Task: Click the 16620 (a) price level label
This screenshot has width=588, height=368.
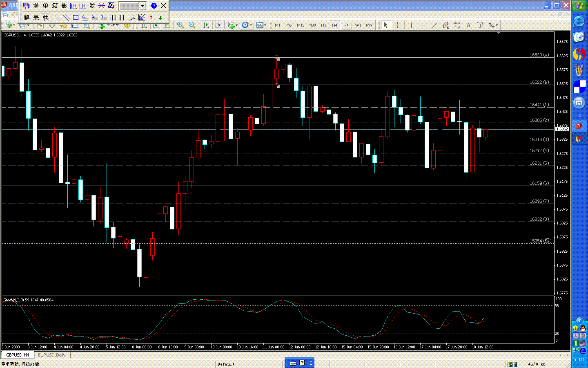Action: click(539, 55)
